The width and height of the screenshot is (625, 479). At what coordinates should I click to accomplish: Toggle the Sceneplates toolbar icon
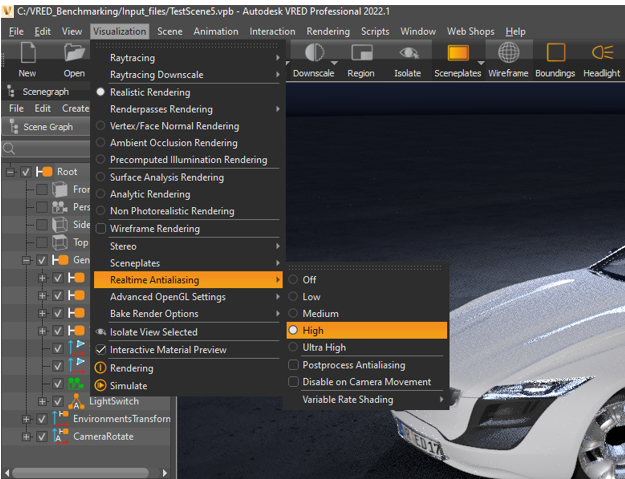click(x=459, y=53)
